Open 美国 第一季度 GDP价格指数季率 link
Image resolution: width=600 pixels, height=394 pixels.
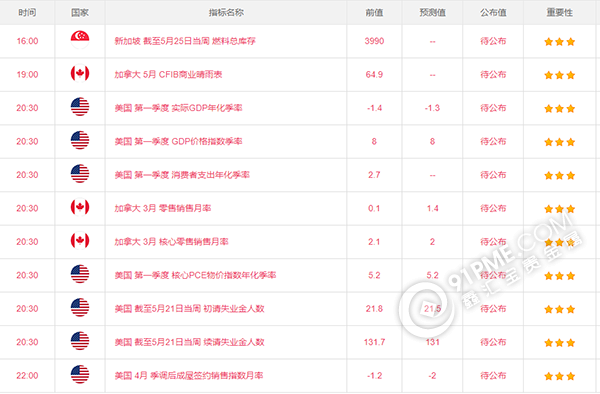[178, 142]
